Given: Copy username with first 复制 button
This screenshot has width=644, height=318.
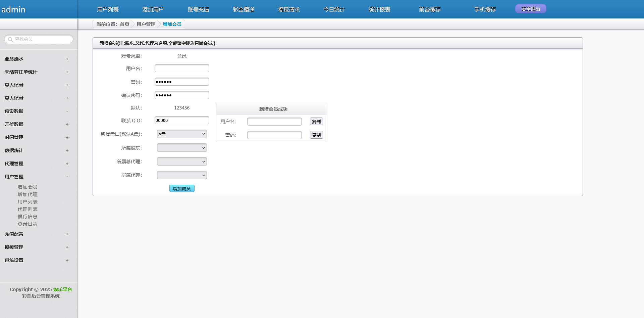Looking at the screenshot, I should pos(316,122).
